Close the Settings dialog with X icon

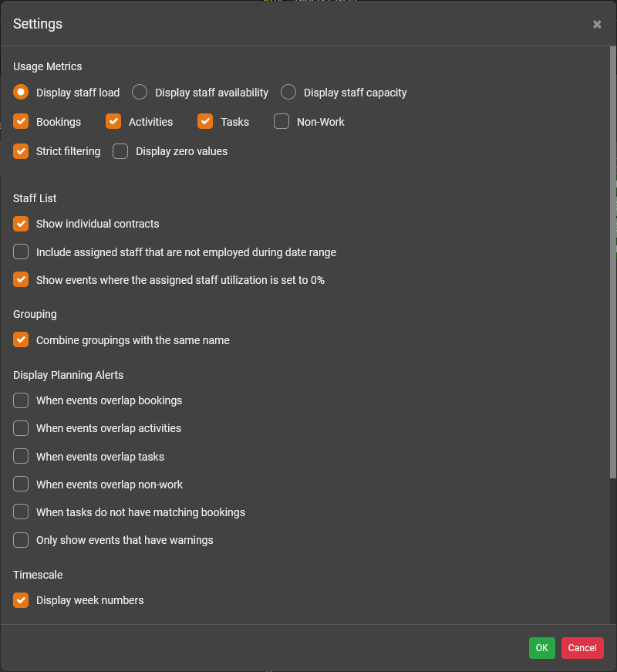click(x=597, y=25)
